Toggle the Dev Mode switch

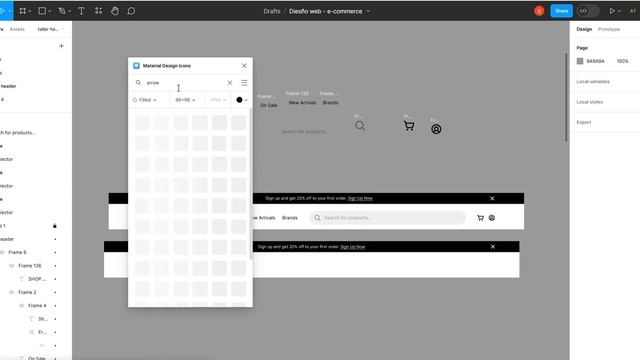[587, 11]
